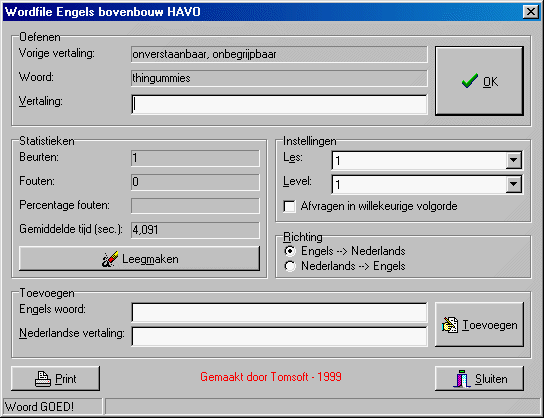544x418 pixels.
Task: Add a word with the Toevoegen button
Action: pos(479,324)
